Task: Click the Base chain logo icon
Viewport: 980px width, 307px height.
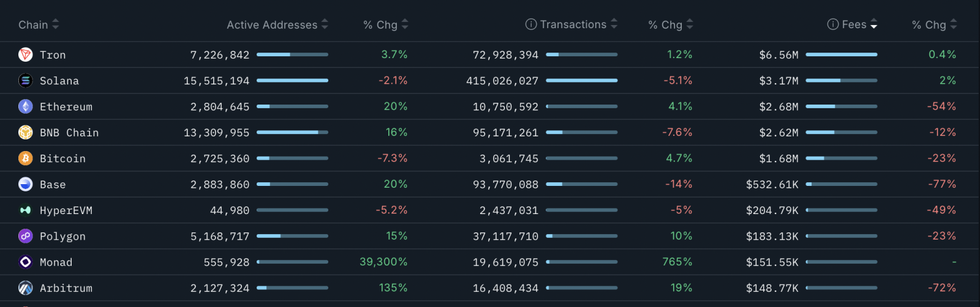Action: (25, 185)
